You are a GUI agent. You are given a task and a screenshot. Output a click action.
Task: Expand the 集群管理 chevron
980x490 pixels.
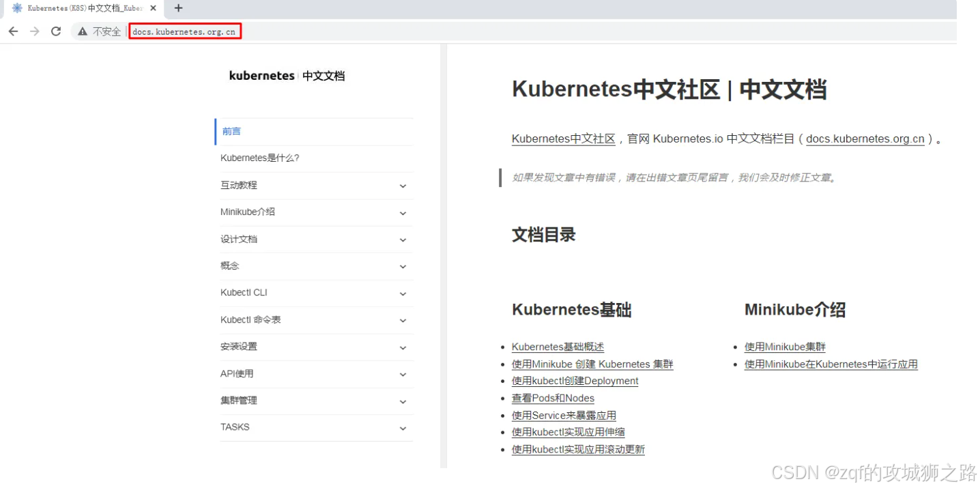pos(403,402)
